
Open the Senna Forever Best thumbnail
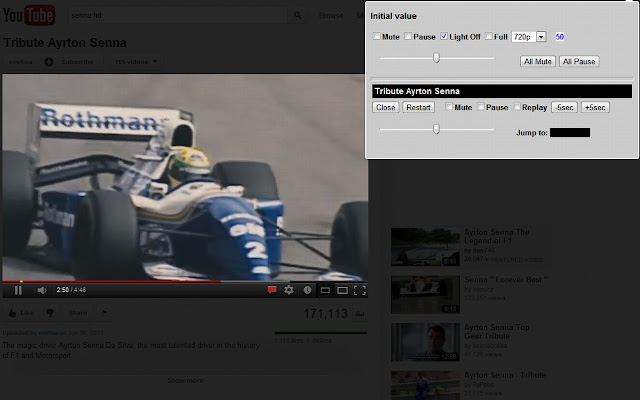pyautogui.click(x=425, y=295)
